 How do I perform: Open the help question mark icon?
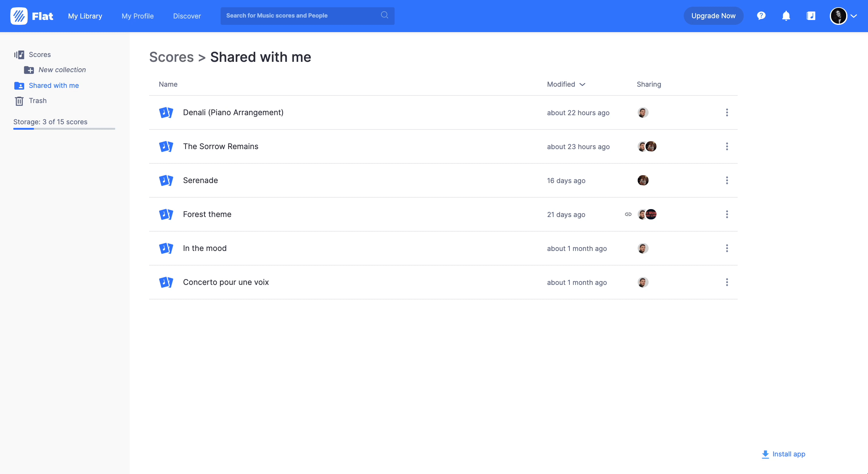761,16
